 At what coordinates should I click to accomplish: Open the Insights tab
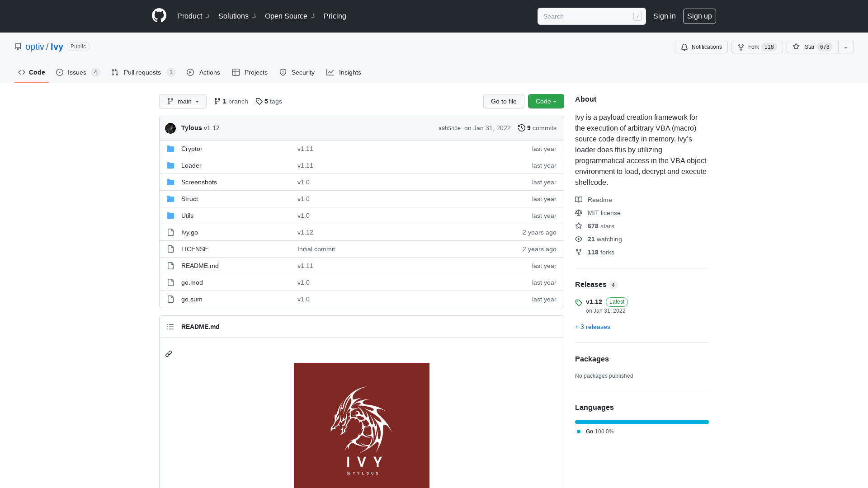click(344, 72)
